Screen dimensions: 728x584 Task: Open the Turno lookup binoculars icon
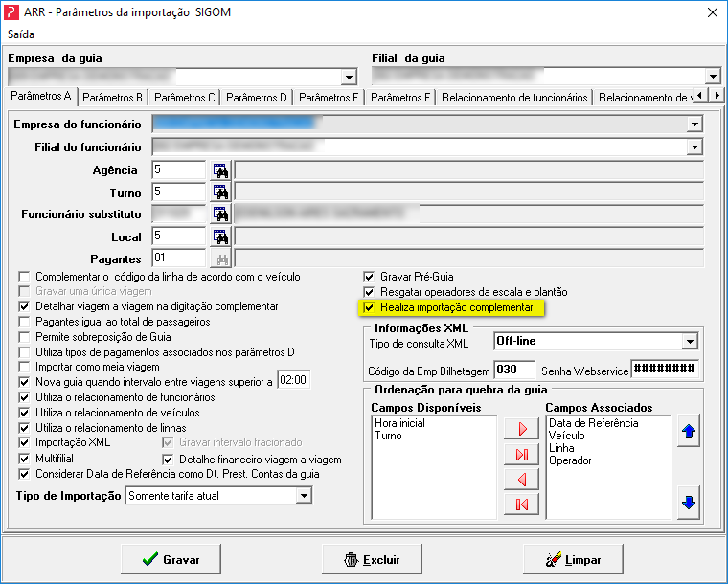point(220,191)
